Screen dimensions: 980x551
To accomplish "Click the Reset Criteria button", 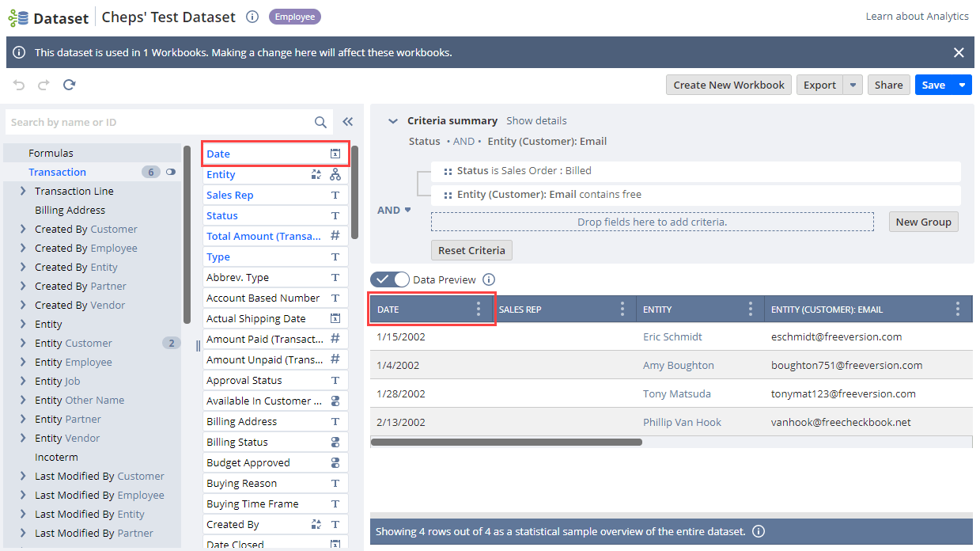I will click(x=471, y=250).
